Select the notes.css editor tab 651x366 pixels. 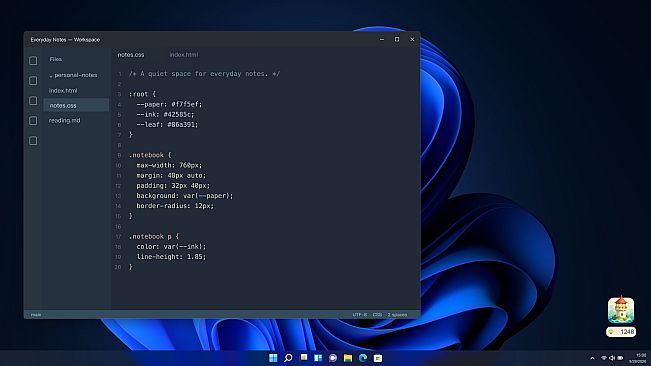pyautogui.click(x=131, y=55)
